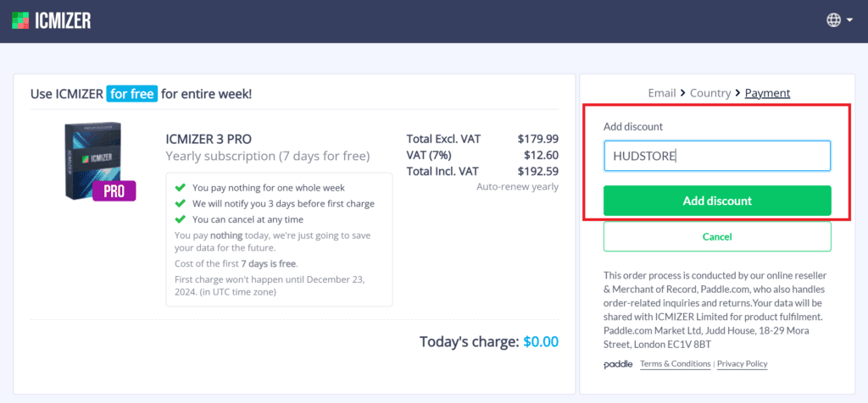This screenshot has height=403, width=868.
Task: Click checkmark next to 'pay nothing' line
Action: point(180,188)
